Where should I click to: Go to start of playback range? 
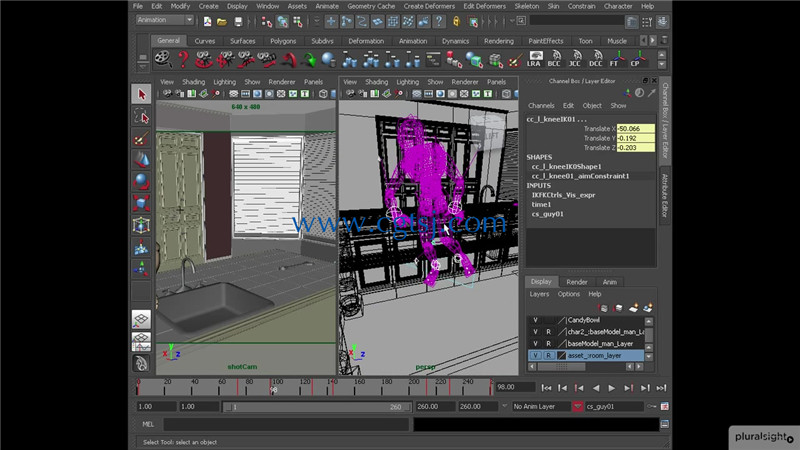tap(546, 388)
